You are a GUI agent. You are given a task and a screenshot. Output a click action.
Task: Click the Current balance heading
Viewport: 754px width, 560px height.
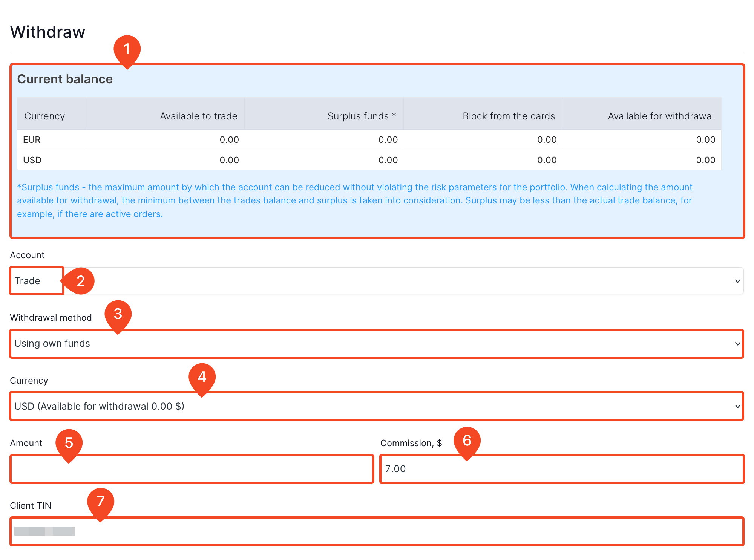[x=65, y=79]
